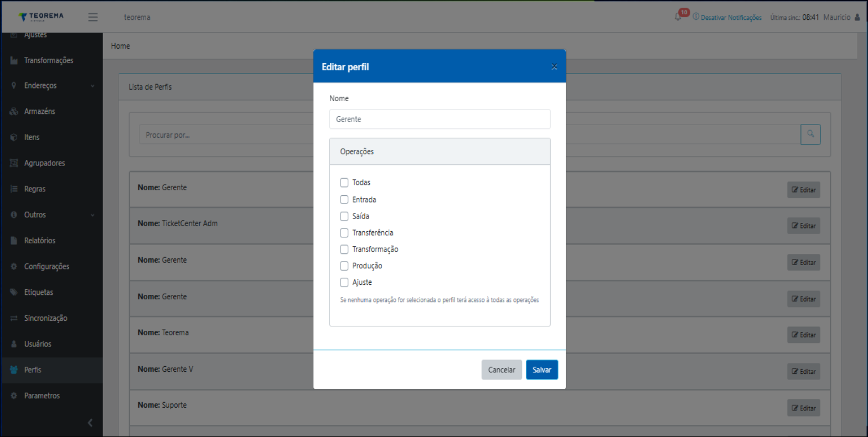This screenshot has height=437, width=868.
Task: Open Etiquetas in the sidebar
Action: pyautogui.click(x=39, y=292)
